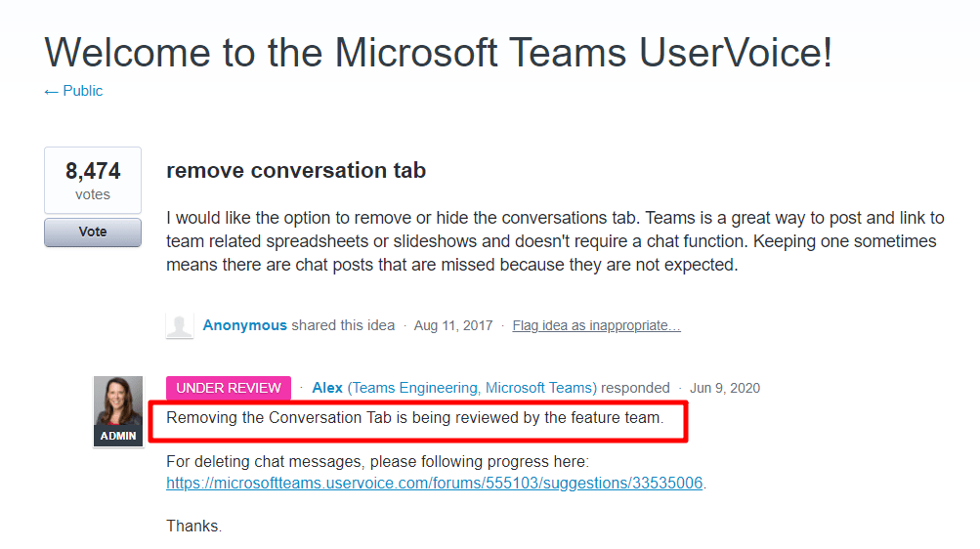This screenshot has width=980, height=549.
Task: Click the "For deleting chat messages" line
Action: pos(378,460)
